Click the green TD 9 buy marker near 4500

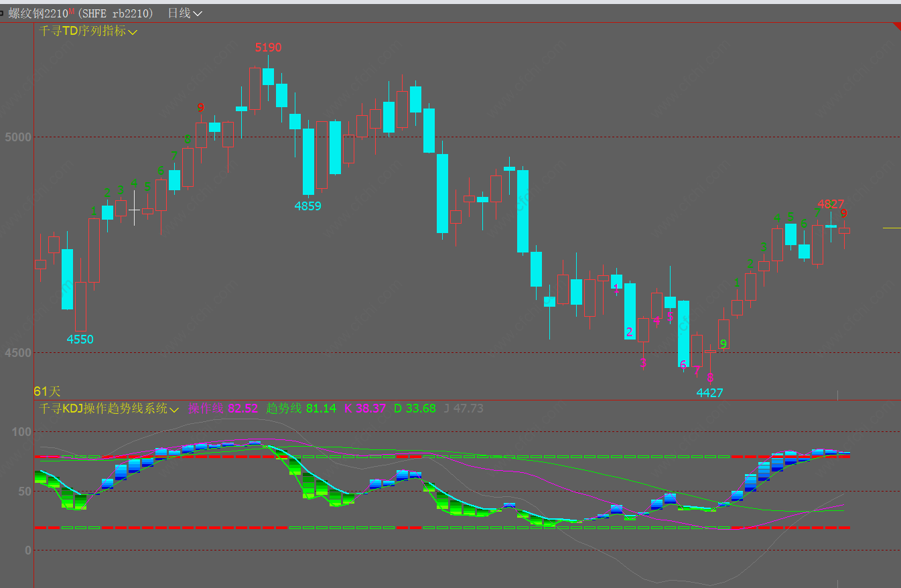pyautogui.click(x=723, y=344)
